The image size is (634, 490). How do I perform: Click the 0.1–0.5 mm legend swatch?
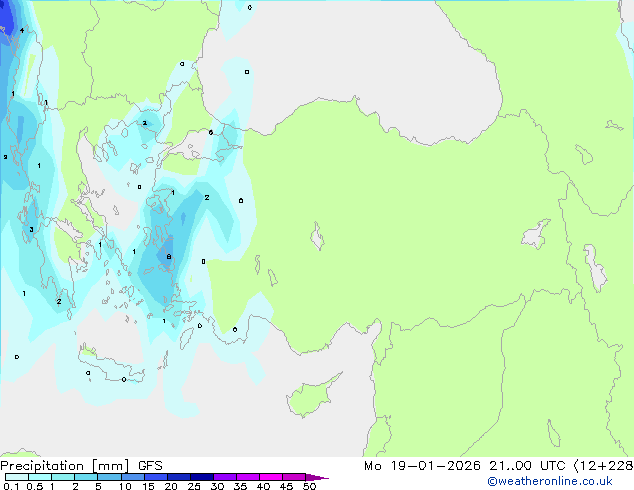[x=17, y=477]
